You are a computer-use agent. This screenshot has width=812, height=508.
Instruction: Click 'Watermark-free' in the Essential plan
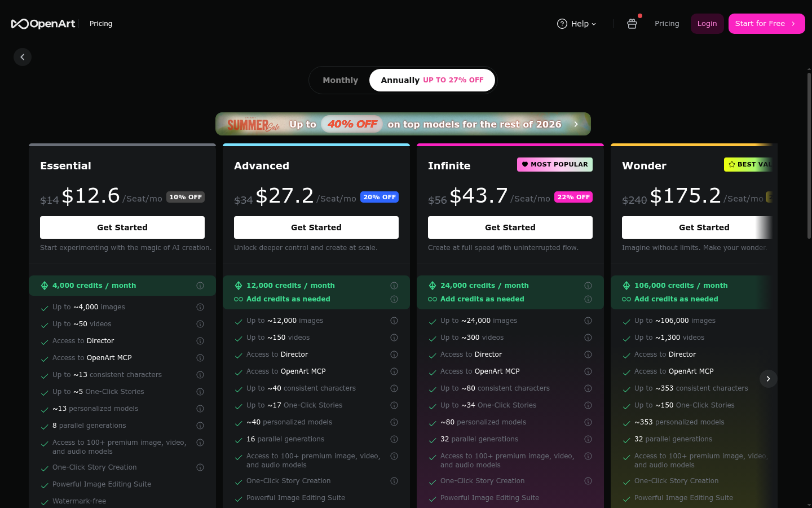click(79, 501)
